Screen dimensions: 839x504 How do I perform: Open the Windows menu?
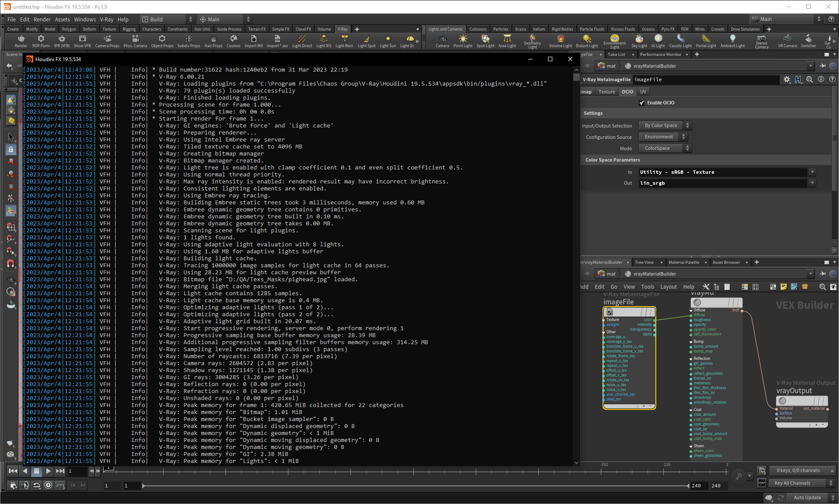[x=85, y=19]
